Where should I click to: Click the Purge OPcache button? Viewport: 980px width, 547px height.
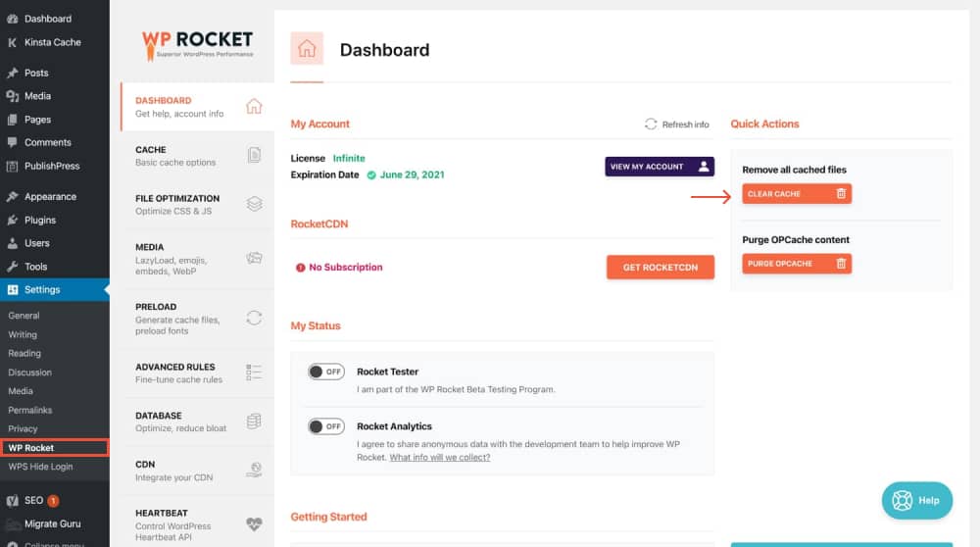797,264
